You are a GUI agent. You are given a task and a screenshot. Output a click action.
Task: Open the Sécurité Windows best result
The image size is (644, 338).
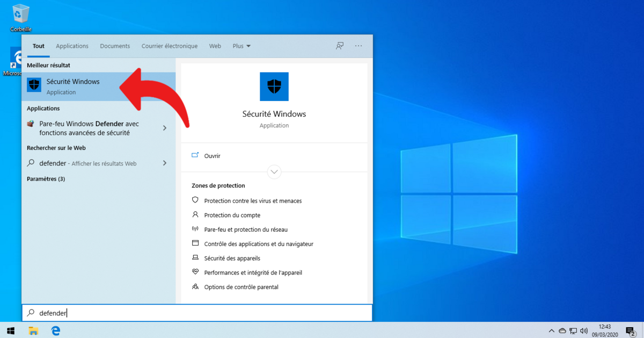pyautogui.click(x=99, y=87)
